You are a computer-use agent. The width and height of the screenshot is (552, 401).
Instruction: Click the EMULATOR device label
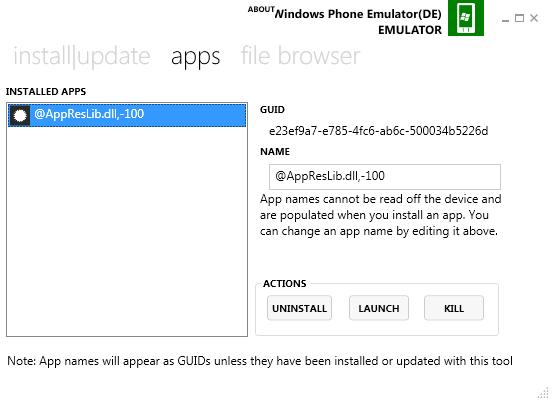point(410,30)
